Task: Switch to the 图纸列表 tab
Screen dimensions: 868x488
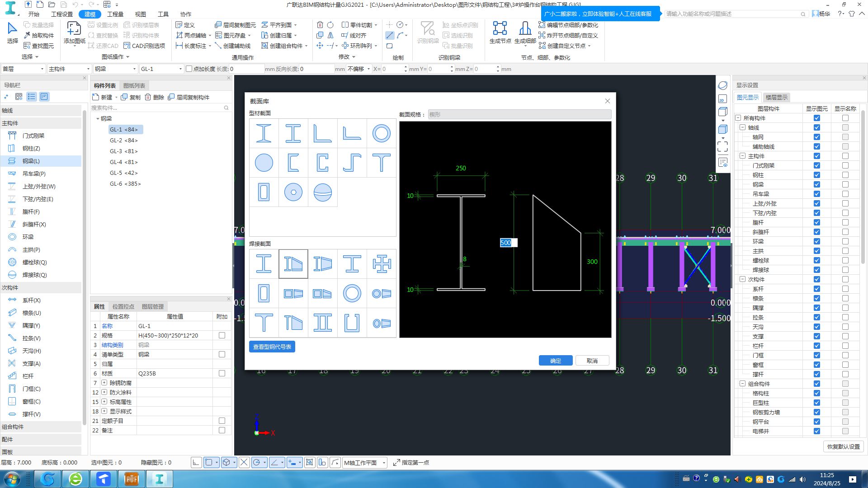Action: (134, 86)
